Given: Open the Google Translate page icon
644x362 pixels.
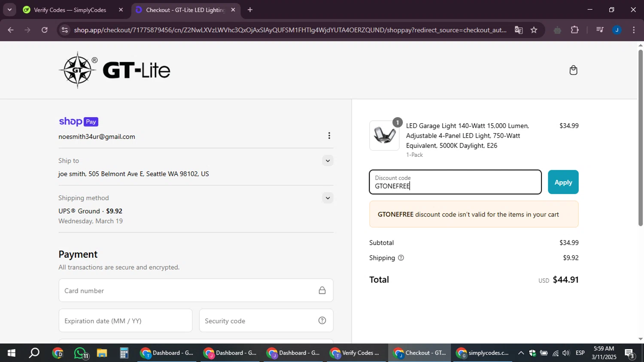Looking at the screenshot, I should 519,30.
